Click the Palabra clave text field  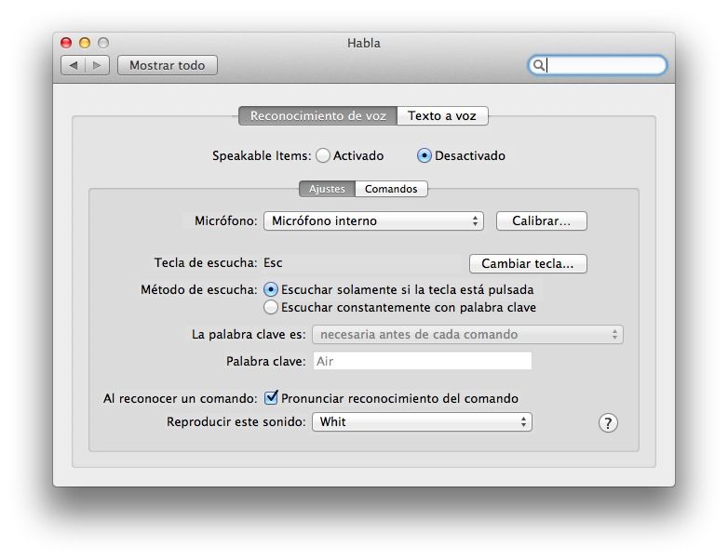point(422,361)
